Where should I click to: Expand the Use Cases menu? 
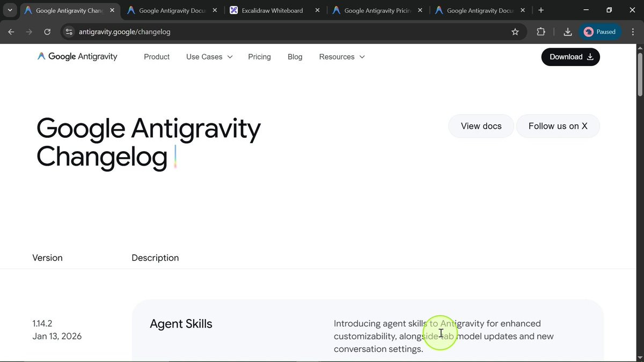[209, 57]
